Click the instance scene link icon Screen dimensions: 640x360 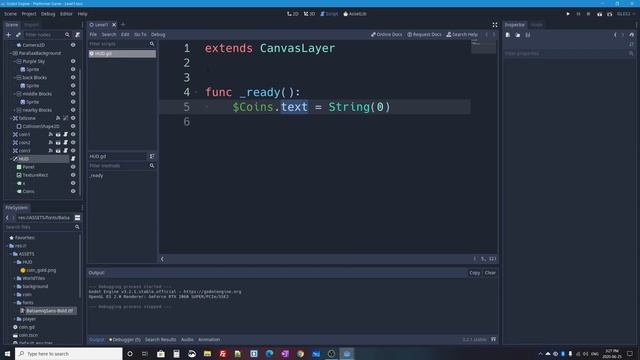point(18,35)
